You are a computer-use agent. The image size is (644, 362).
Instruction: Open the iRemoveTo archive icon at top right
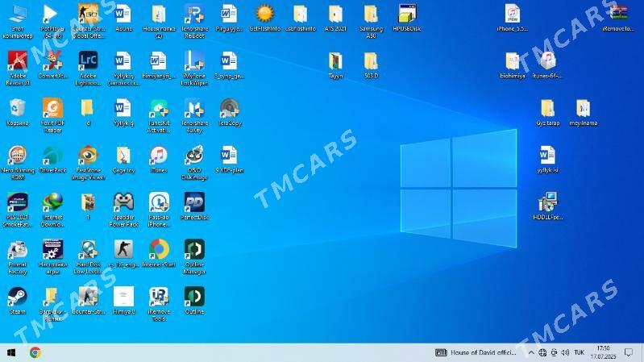point(618,18)
